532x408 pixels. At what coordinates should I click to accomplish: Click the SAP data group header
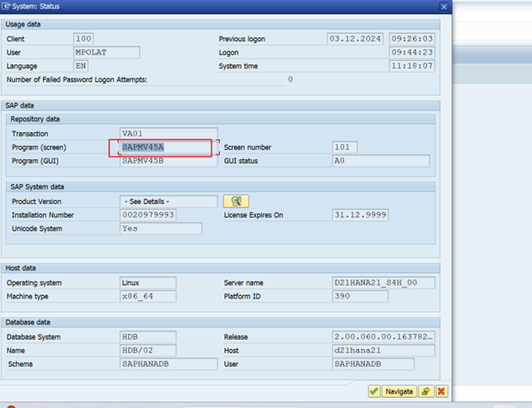pyautogui.click(x=221, y=105)
